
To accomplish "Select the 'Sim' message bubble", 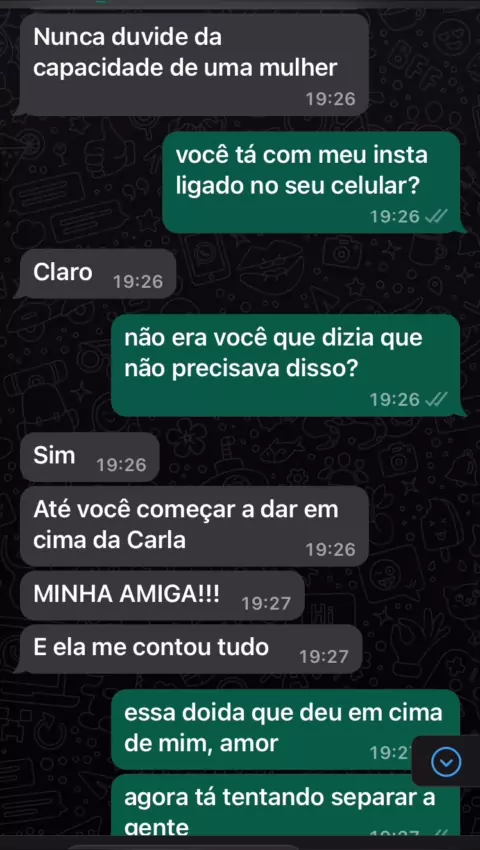I will pos(89,457).
